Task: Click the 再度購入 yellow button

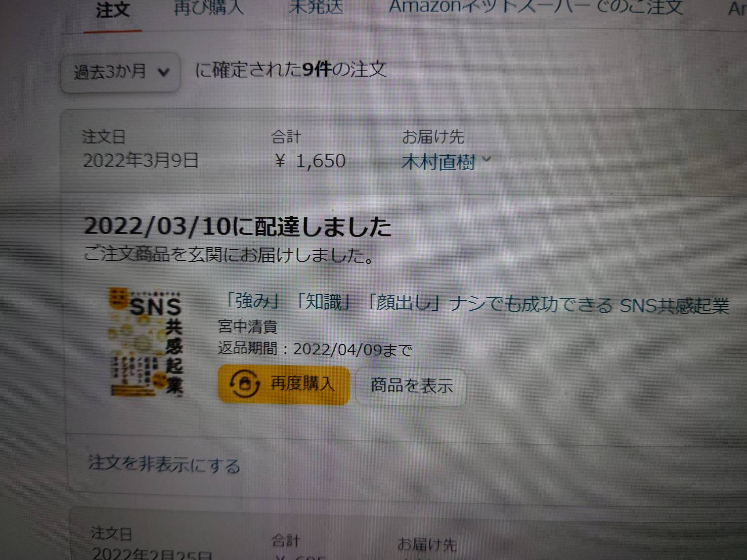Action: coord(284,385)
